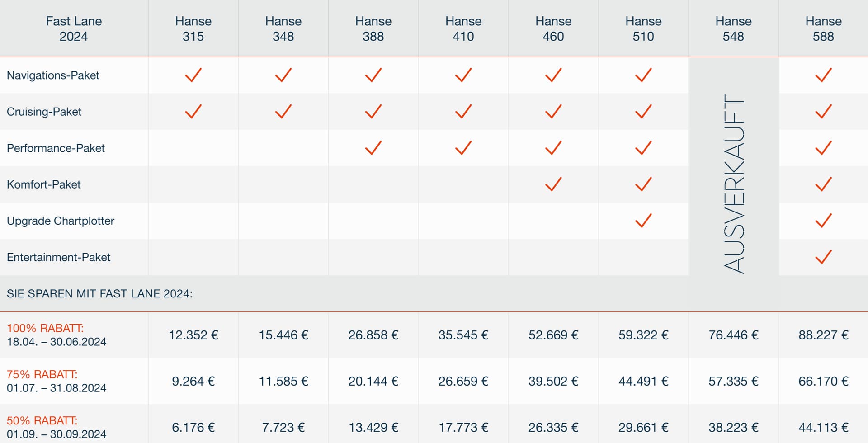The width and height of the screenshot is (868, 443).
Task: Click the 50% RABATT September period label
Action: [57, 427]
